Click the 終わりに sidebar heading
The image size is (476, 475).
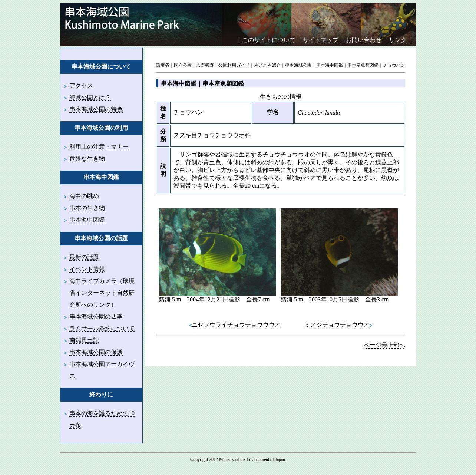point(101,395)
